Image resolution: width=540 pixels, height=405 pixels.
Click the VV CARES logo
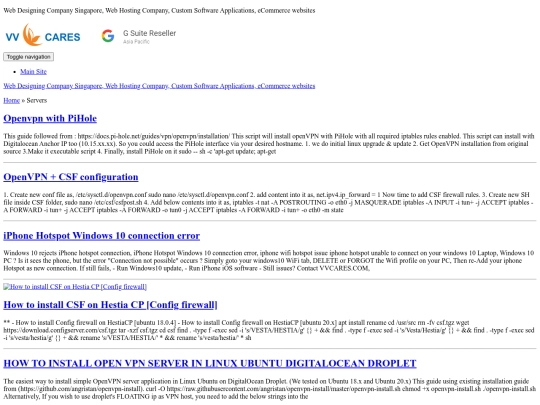coord(43,35)
